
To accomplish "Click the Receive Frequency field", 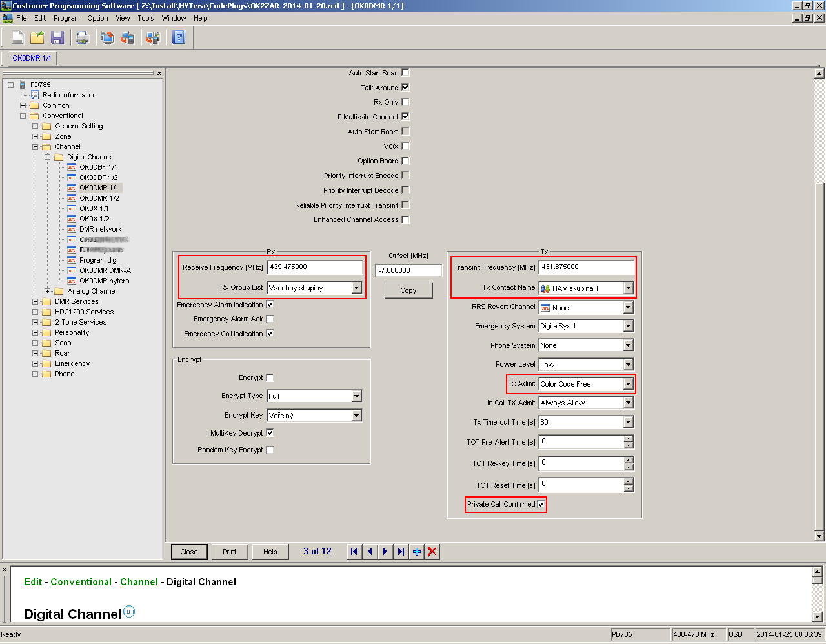I will pos(316,267).
